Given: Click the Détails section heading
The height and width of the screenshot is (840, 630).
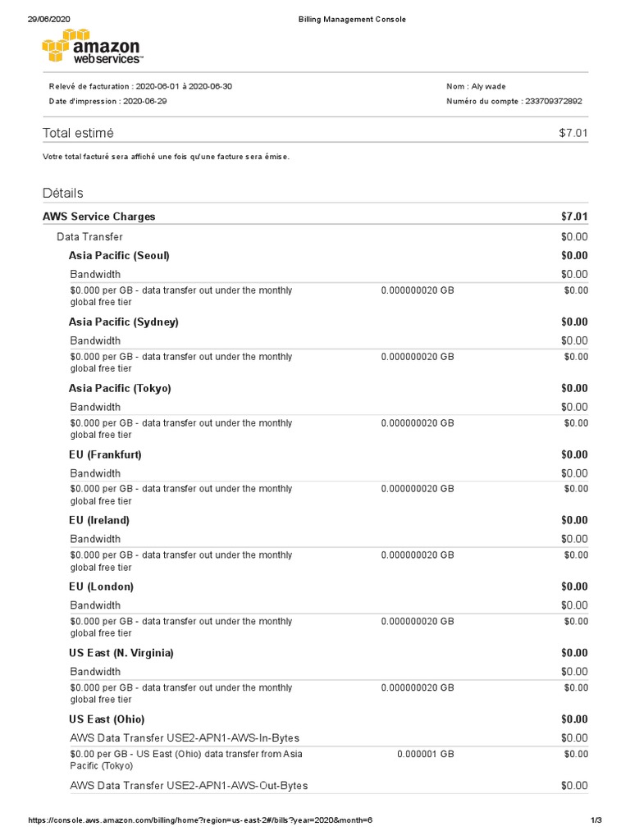Looking at the screenshot, I should [x=62, y=193].
